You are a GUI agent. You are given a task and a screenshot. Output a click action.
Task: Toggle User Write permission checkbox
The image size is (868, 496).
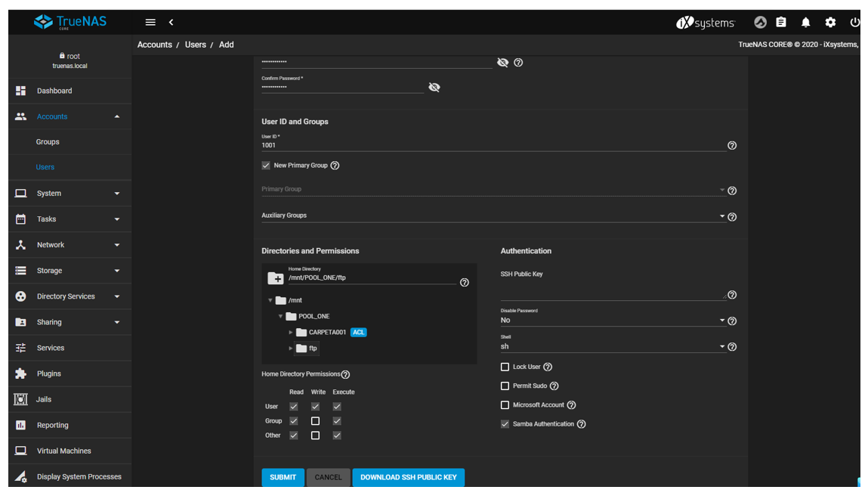[x=315, y=406]
